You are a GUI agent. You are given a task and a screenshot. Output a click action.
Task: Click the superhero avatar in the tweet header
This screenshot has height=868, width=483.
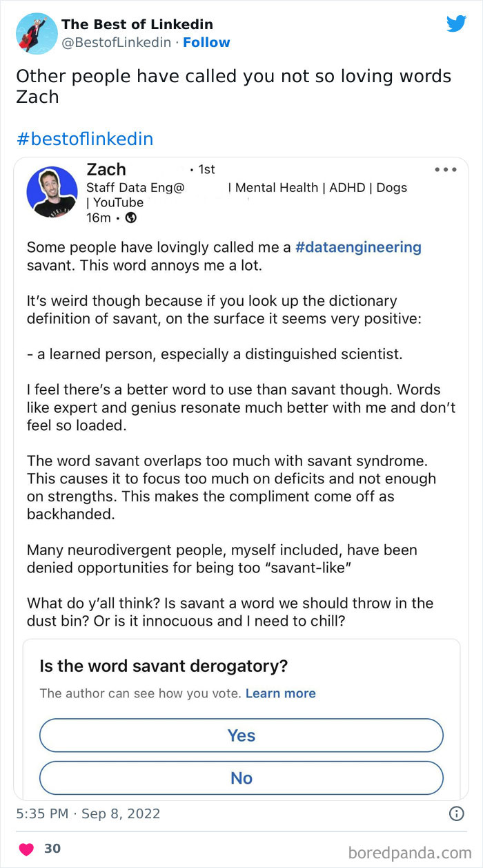pos(36,33)
